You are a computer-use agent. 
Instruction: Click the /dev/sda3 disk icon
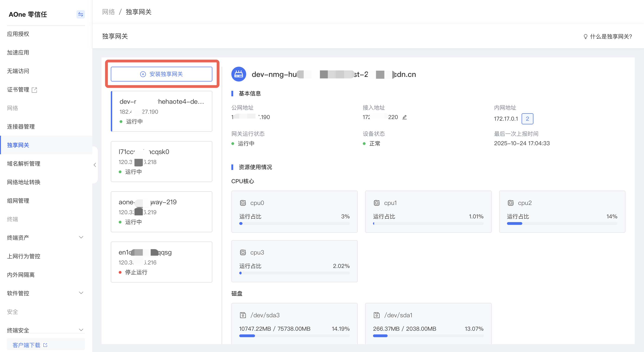[243, 315]
